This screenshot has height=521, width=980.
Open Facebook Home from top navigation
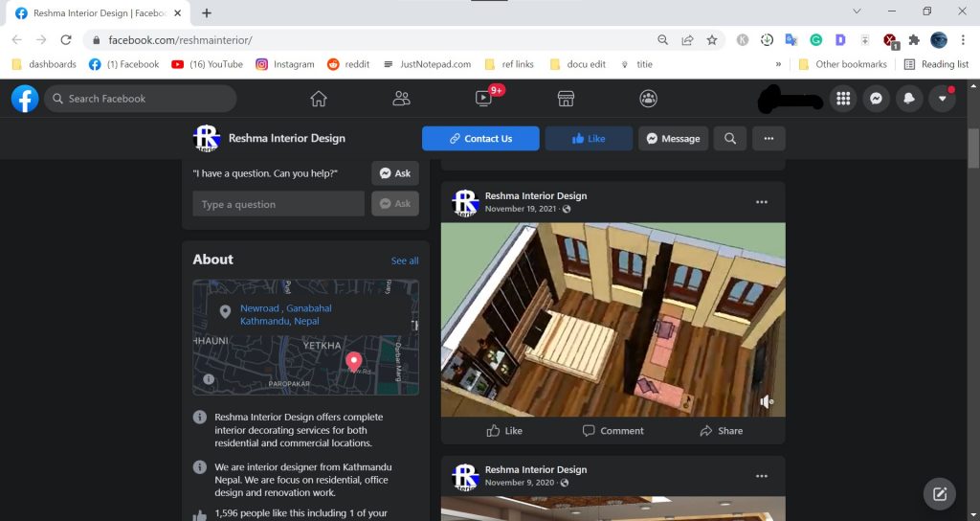click(319, 99)
